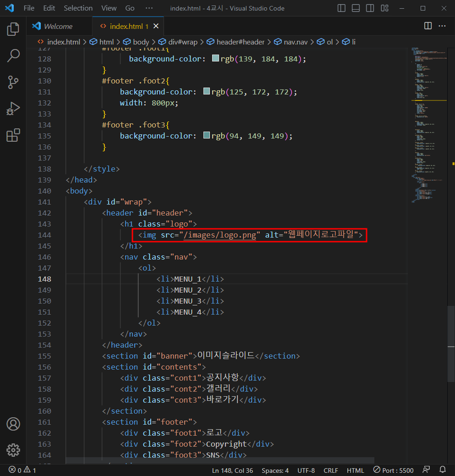Image resolution: width=455 pixels, height=476 pixels.
Task: Open ol breadcrumb dropdown
Action: (x=325, y=42)
